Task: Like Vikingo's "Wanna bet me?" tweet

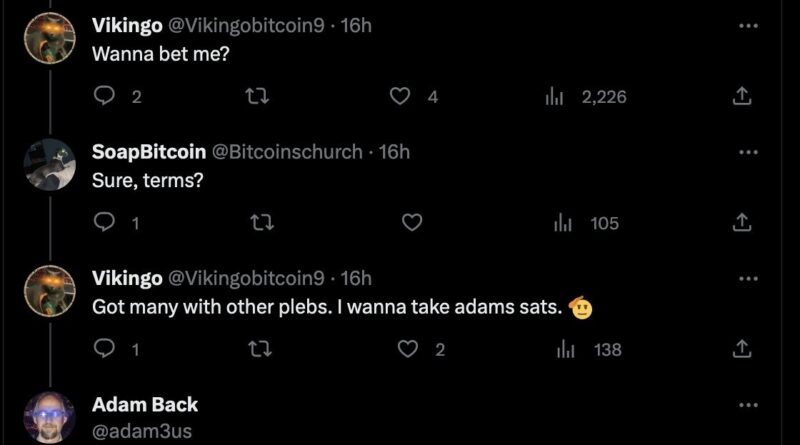Action: point(401,97)
